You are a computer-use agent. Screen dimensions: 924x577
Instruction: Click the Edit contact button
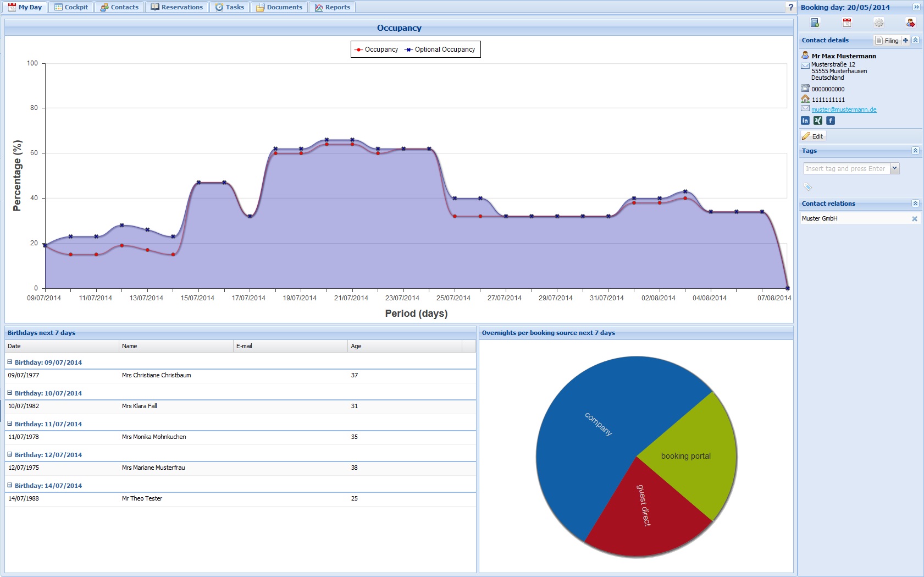(x=812, y=136)
